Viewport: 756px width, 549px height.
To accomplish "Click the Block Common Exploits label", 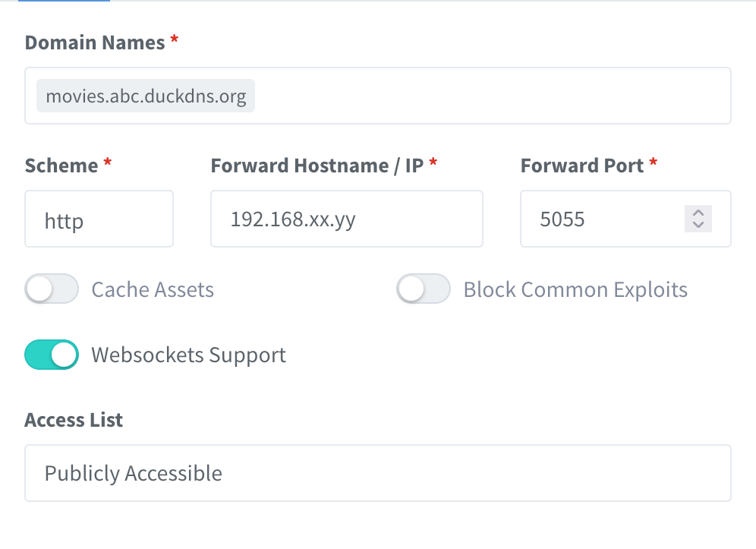I will (575, 290).
